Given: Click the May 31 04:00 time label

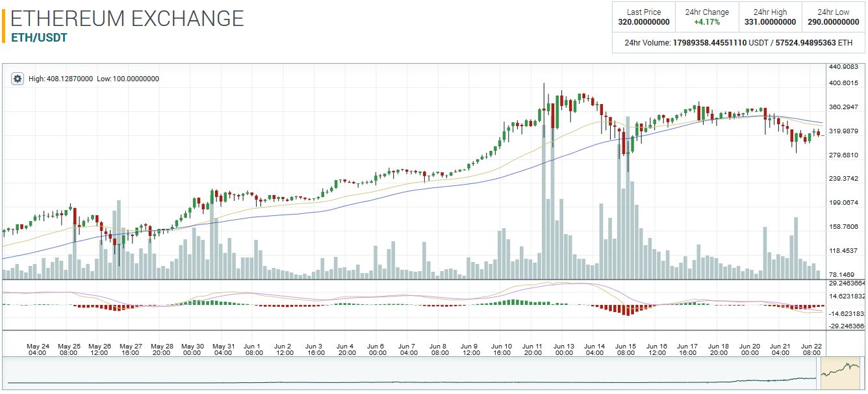Looking at the screenshot, I should point(223,349).
